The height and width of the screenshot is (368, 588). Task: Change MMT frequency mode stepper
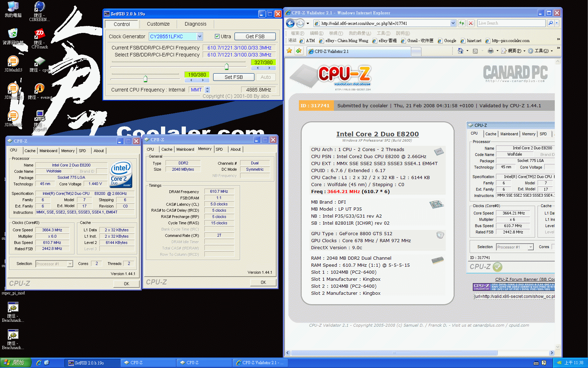point(207,90)
